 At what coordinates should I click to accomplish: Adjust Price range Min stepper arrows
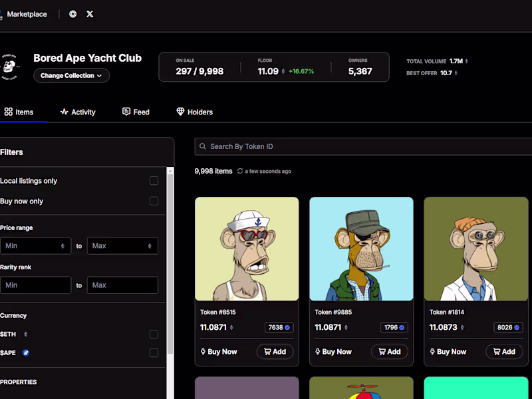click(63, 246)
